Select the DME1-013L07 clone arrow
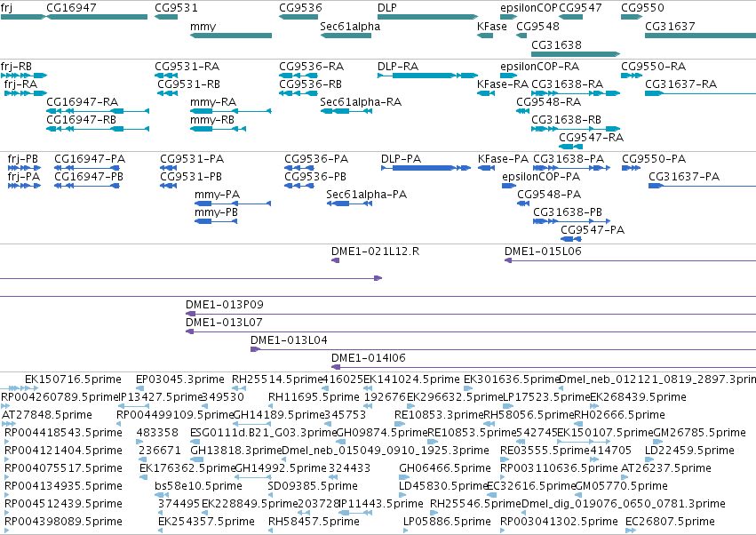 coord(471,331)
